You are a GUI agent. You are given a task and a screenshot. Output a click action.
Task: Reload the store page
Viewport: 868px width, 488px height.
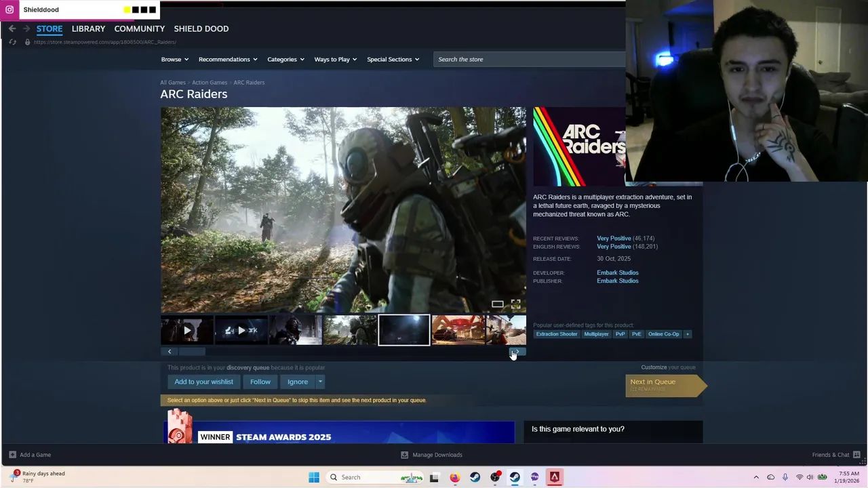coord(12,42)
